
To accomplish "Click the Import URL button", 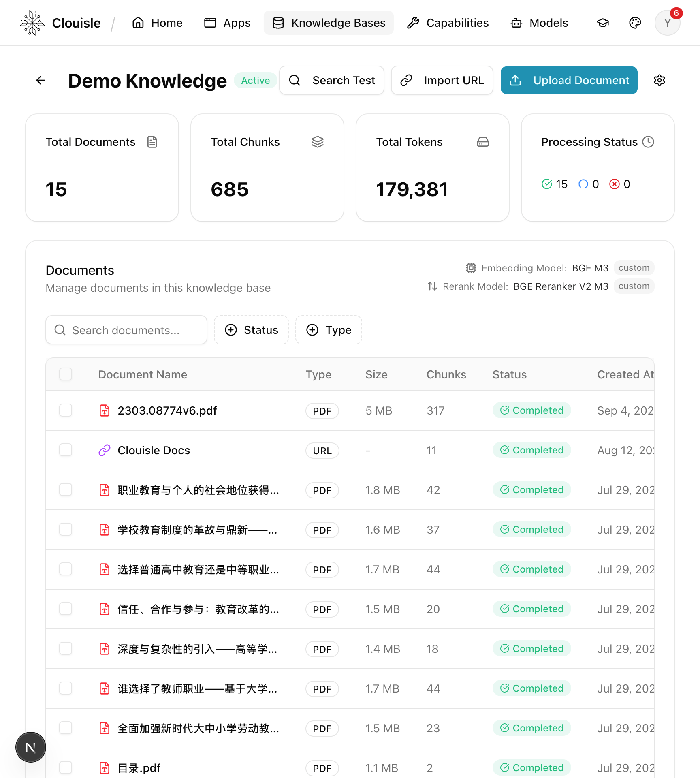I will tap(442, 80).
